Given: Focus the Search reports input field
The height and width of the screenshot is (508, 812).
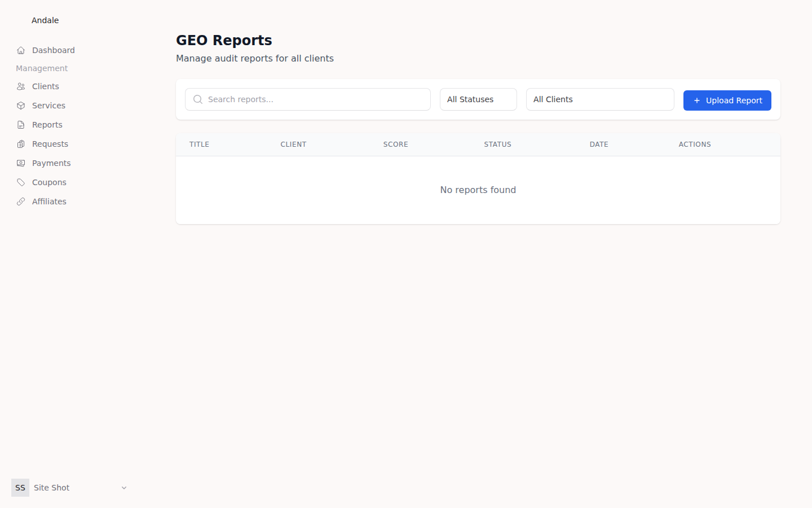Looking at the screenshot, I should tap(308, 99).
